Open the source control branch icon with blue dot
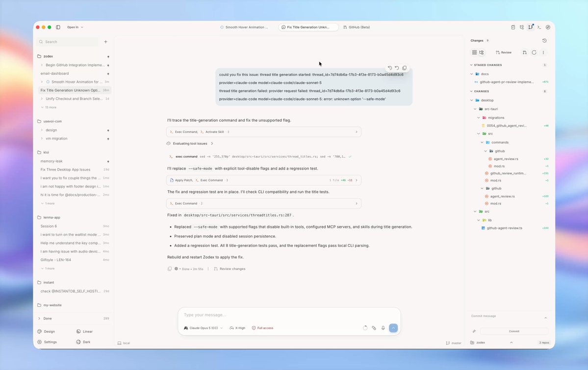Image resolution: width=588 pixels, height=370 pixels. click(531, 27)
